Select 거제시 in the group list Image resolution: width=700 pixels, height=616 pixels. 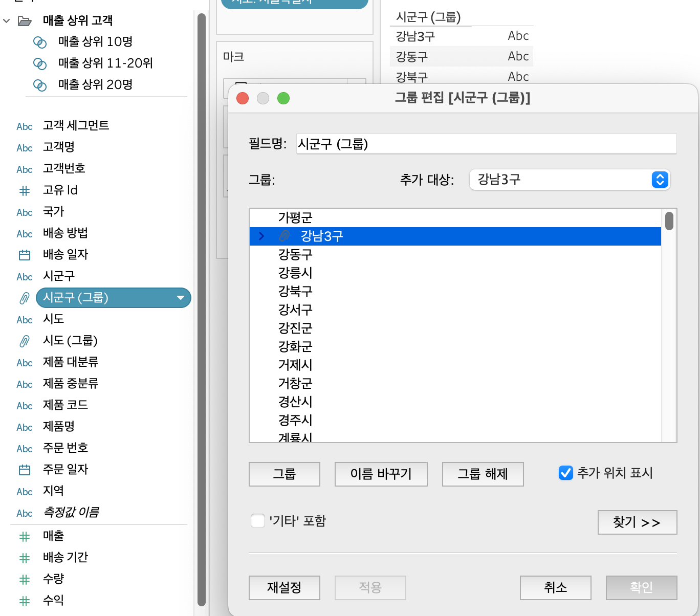pos(455,365)
